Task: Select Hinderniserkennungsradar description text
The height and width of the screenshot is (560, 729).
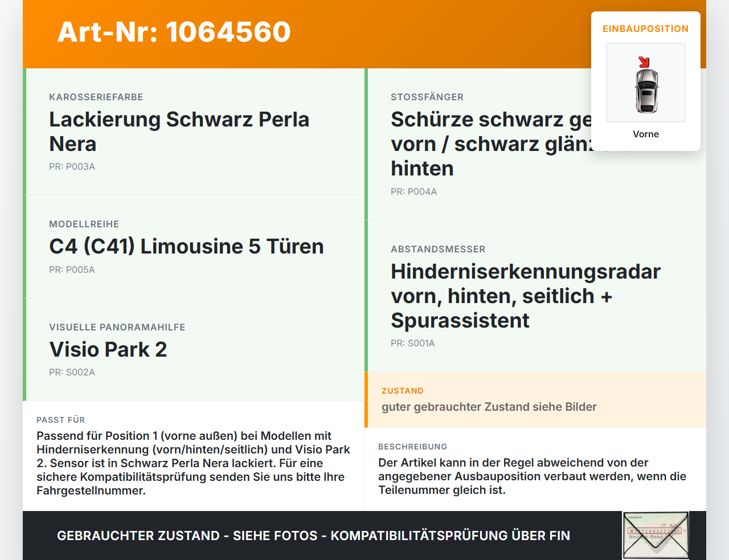Action: 526,296
